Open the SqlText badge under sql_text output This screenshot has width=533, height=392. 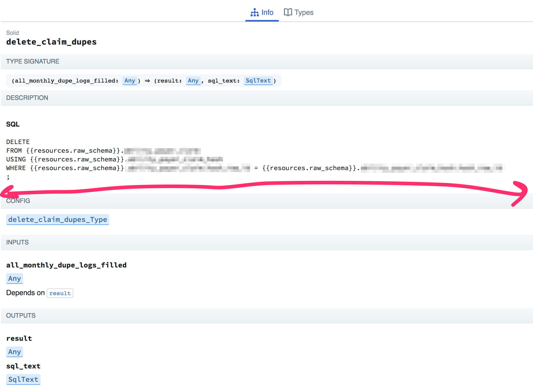(x=23, y=379)
